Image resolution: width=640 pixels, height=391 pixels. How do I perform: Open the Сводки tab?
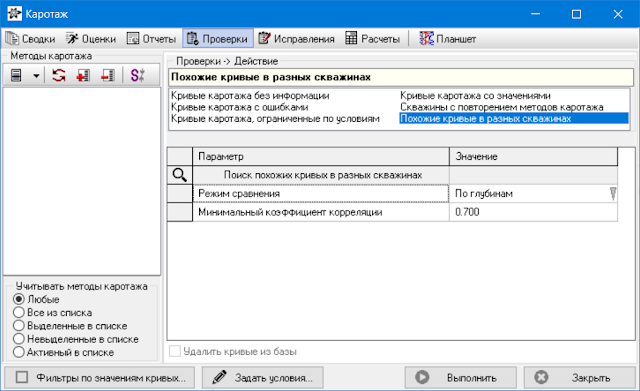[x=30, y=39]
